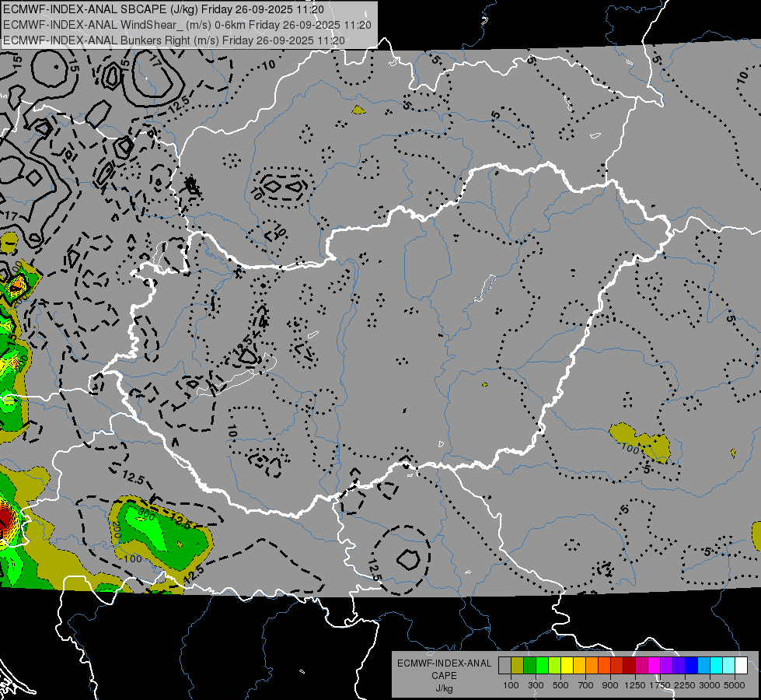Select the dark green legend swatch before 300
Viewport: 761px width, 700px height.
(529, 665)
